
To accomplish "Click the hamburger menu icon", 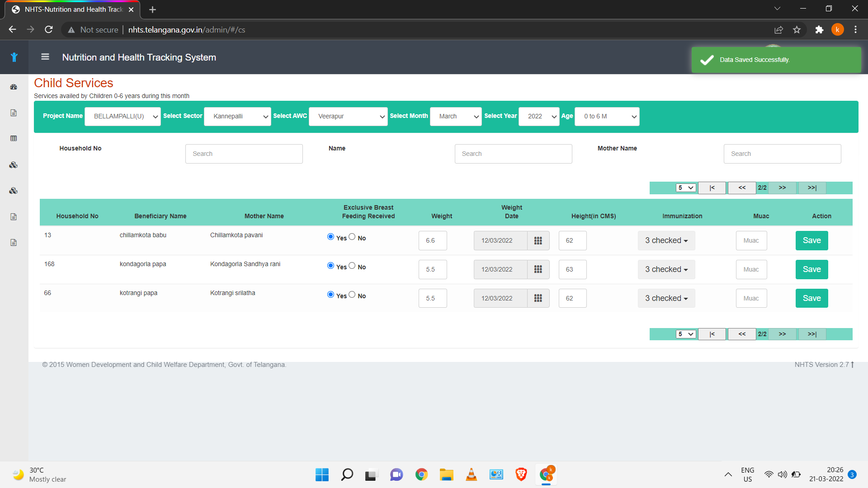I will pos(45,57).
